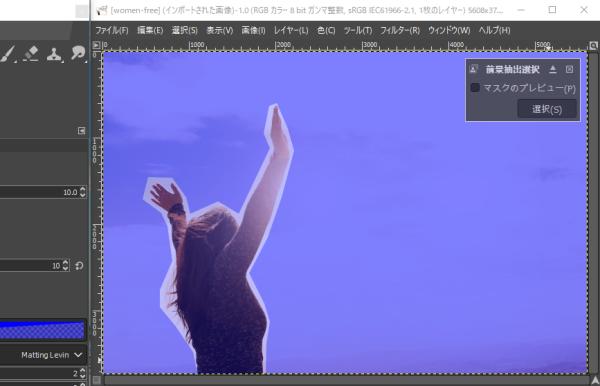Open the 選択(S) menu in the menu bar
Viewport: 600px width, 386px height.
click(x=185, y=30)
